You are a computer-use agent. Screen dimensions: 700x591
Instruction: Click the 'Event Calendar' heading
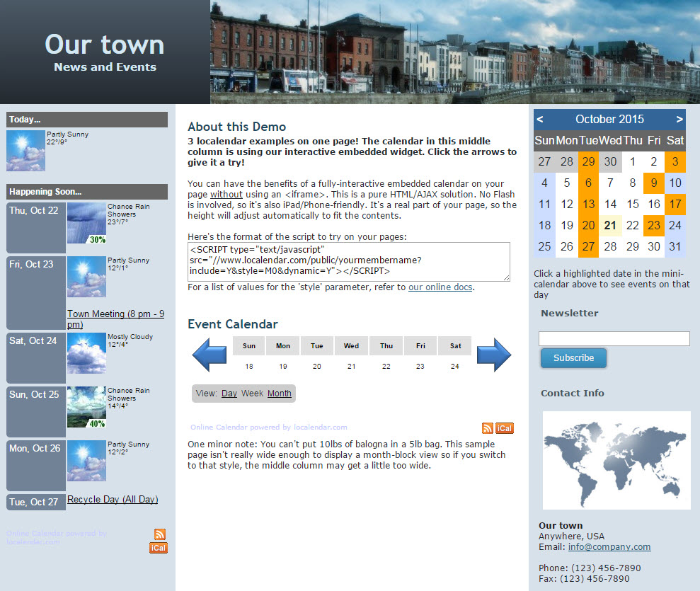[x=233, y=324]
